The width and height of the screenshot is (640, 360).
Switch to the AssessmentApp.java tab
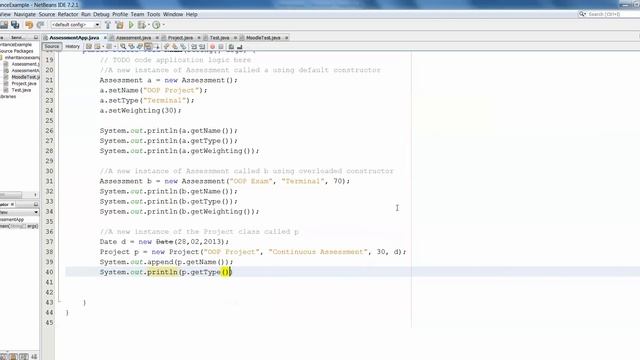74,38
